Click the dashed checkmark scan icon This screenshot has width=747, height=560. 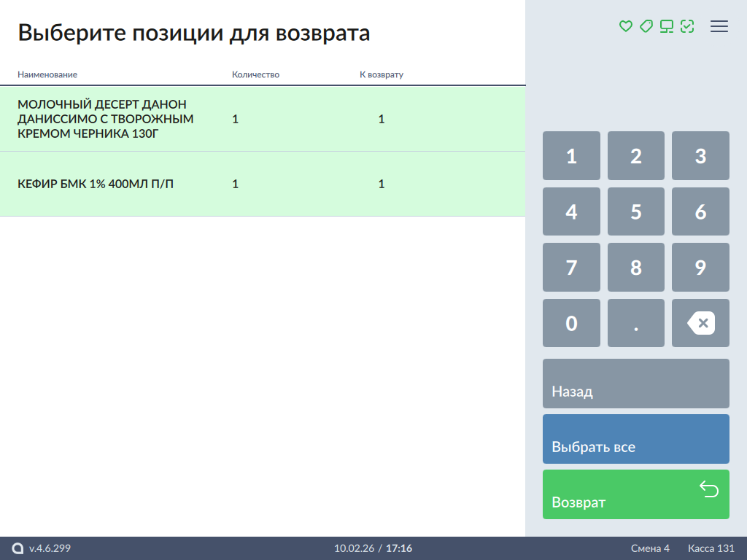[x=686, y=26]
